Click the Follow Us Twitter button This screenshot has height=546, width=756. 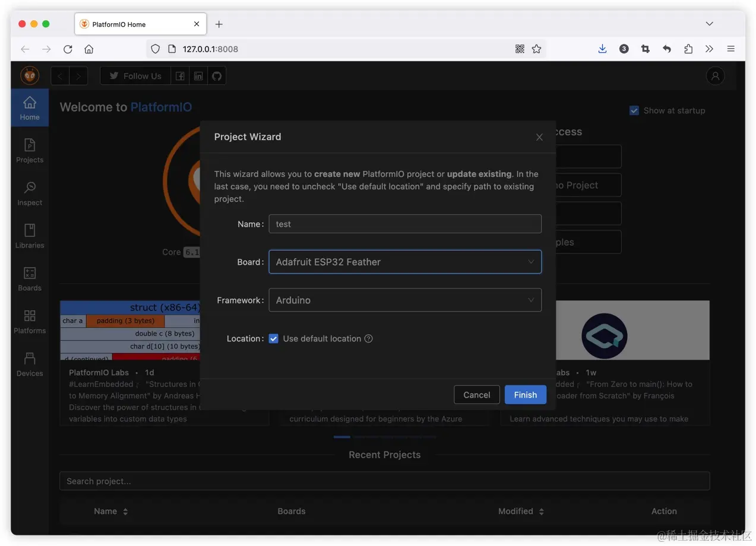click(135, 76)
